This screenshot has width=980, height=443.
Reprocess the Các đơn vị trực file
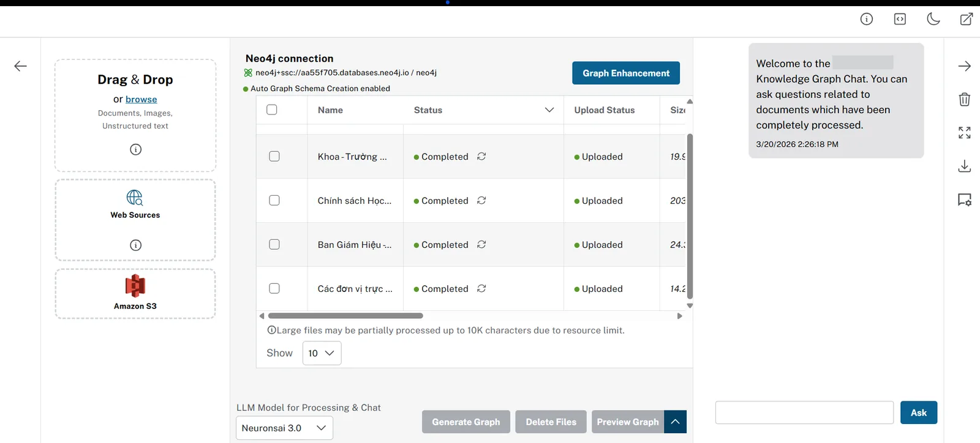[481, 289]
